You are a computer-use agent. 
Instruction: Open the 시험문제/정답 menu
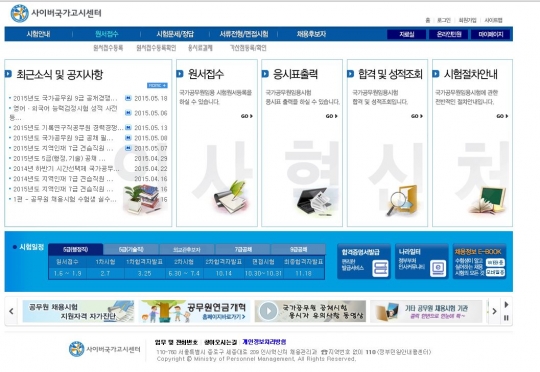pos(175,34)
